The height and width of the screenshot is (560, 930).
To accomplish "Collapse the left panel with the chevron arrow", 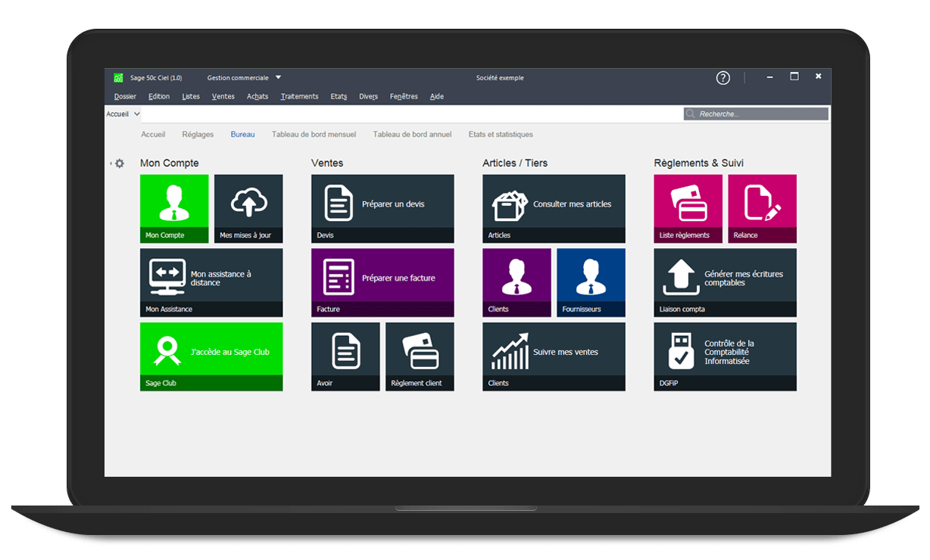I will (111, 163).
